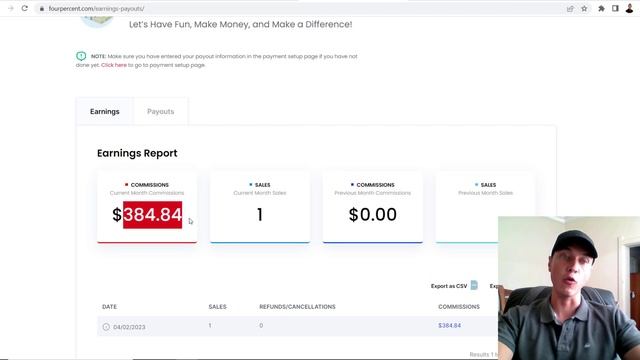640x360 pixels.
Task: Click the tagline 'Let's Have Fun, Make Money'
Action: (240, 24)
